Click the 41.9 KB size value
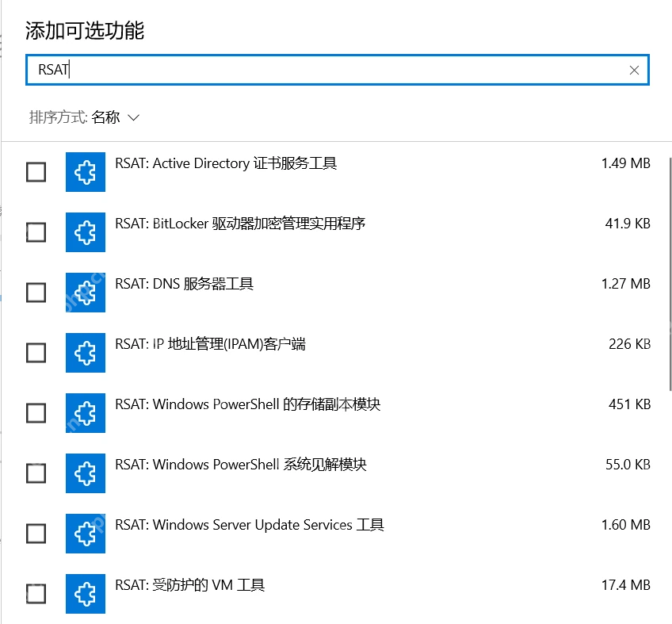 pos(628,224)
